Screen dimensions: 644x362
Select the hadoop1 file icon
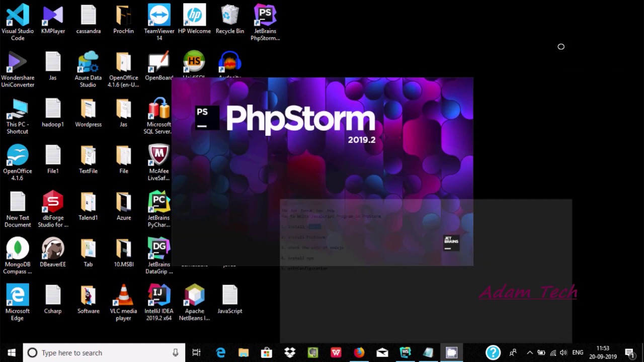pyautogui.click(x=53, y=109)
